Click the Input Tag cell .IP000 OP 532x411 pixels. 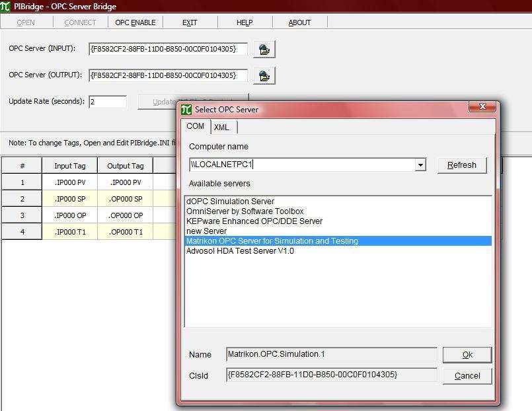pyautogui.click(x=70, y=215)
